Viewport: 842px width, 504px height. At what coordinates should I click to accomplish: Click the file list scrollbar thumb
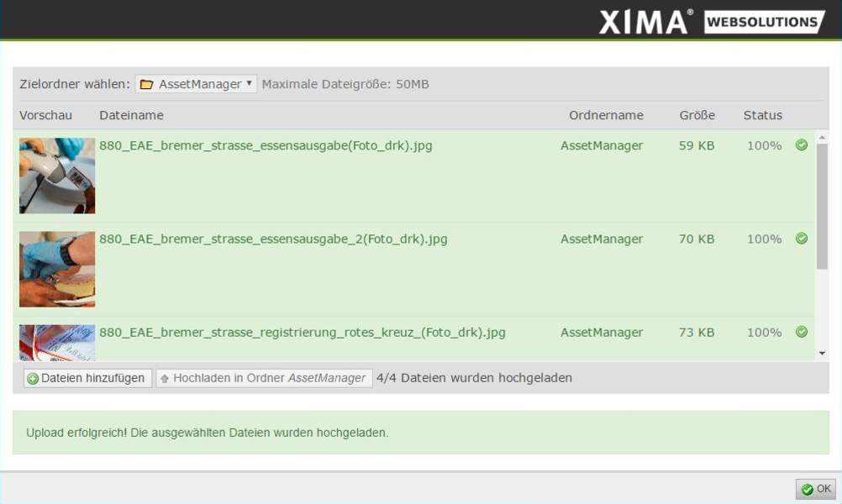pos(822,207)
